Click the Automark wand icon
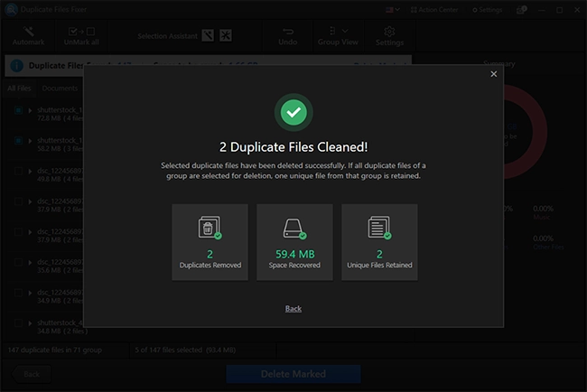This screenshot has width=587, height=392. click(29, 32)
